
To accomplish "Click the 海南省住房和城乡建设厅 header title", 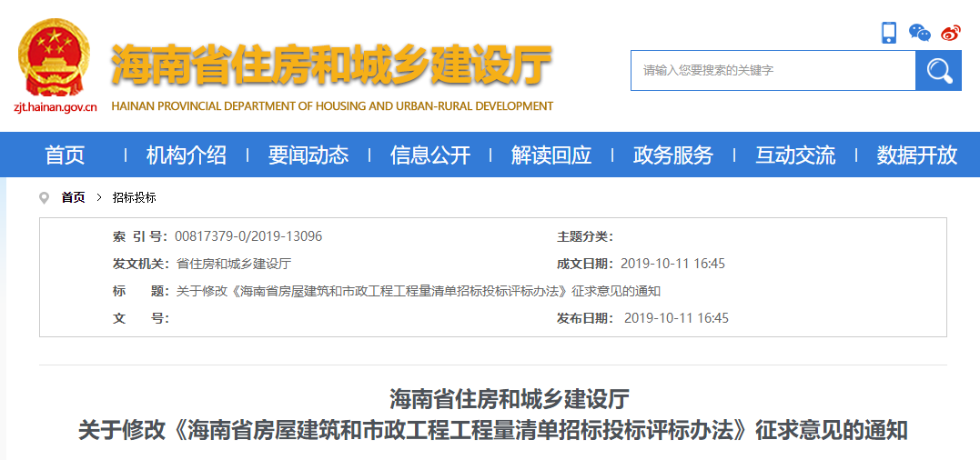I will point(332,65).
